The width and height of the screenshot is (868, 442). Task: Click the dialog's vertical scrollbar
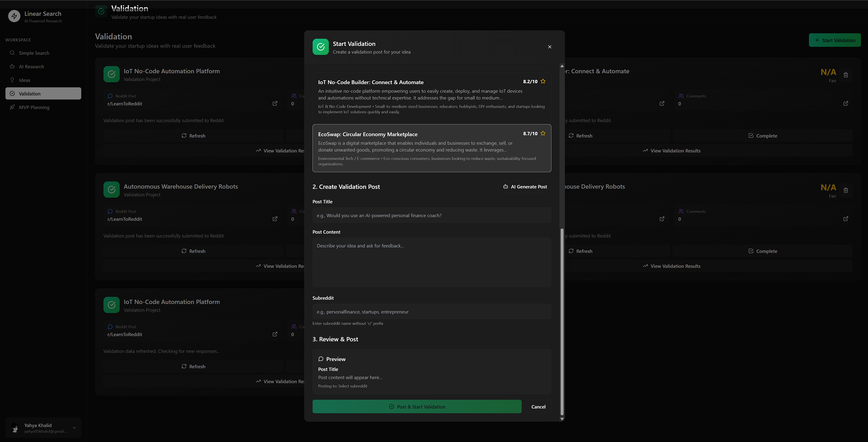point(562,321)
